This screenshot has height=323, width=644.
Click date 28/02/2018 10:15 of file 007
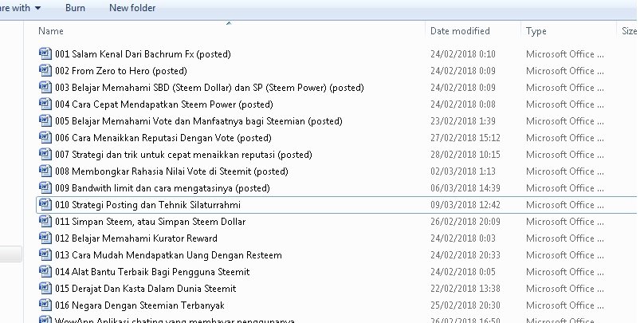[465, 155]
